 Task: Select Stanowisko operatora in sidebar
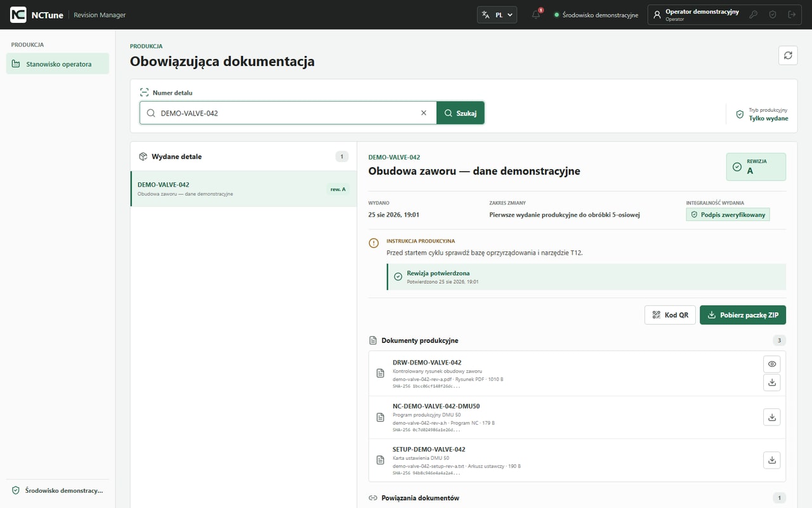(x=58, y=63)
